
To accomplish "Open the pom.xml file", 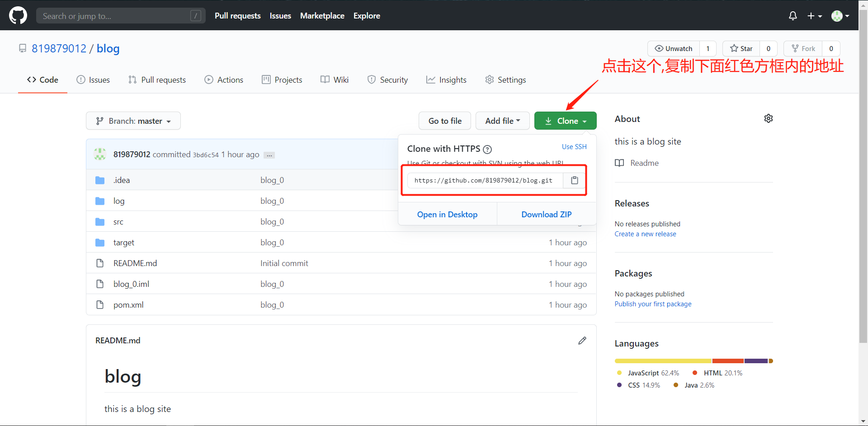I will (128, 304).
